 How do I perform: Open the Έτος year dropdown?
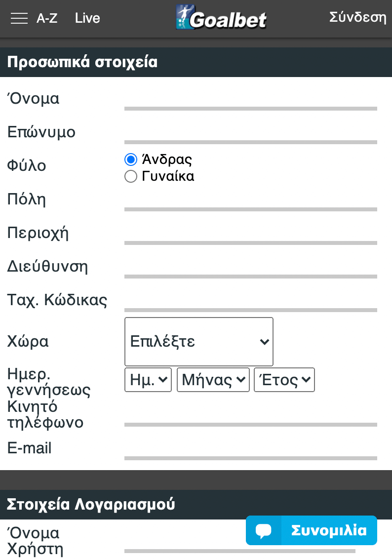pos(284,380)
